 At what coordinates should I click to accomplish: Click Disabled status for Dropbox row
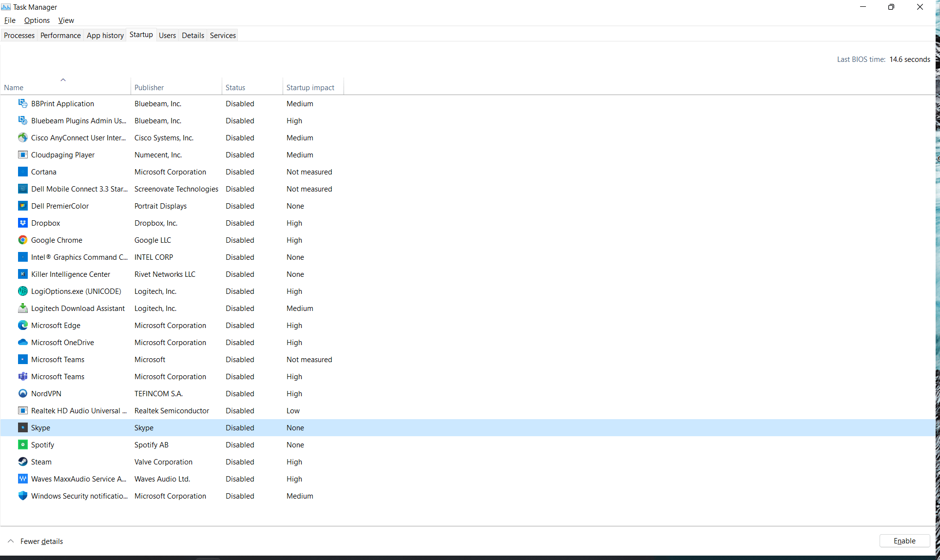coord(240,223)
